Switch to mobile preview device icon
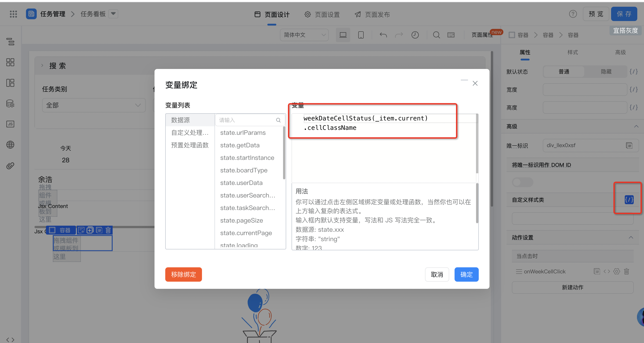The width and height of the screenshot is (644, 343). [x=361, y=35]
